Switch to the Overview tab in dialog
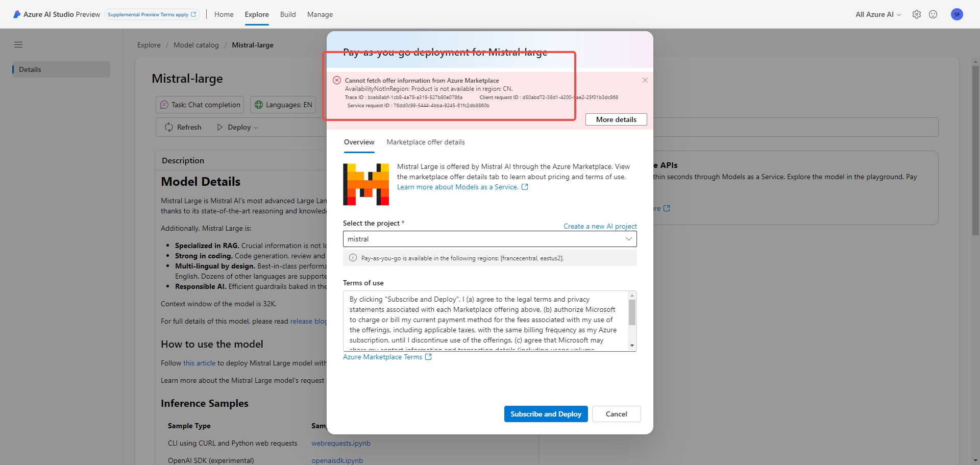 pos(359,142)
